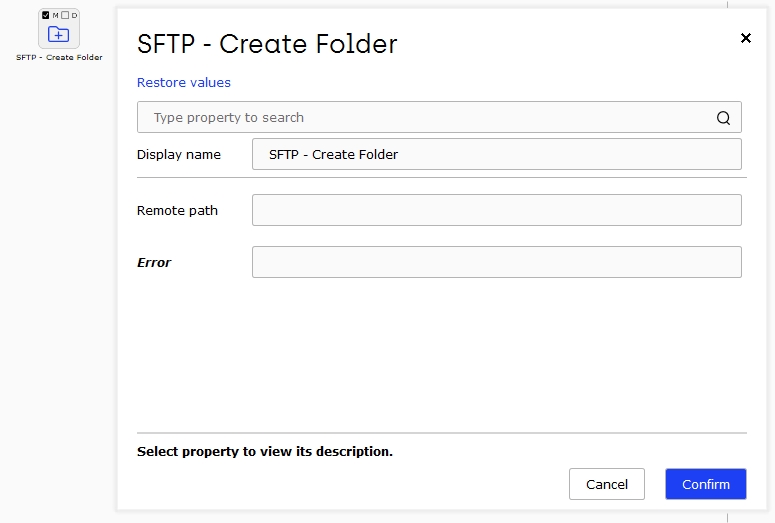Focus the Type property to search field

[x=439, y=117]
